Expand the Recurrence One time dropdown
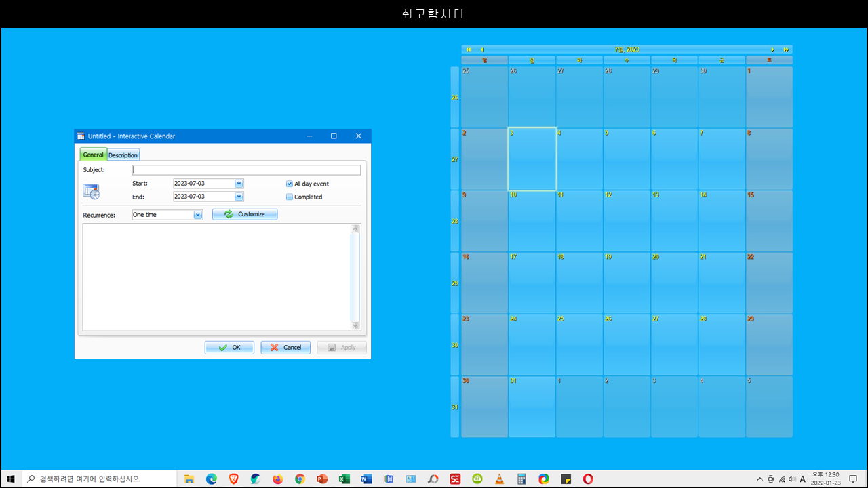Image resolution: width=868 pixels, height=488 pixels. click(198, 215)
